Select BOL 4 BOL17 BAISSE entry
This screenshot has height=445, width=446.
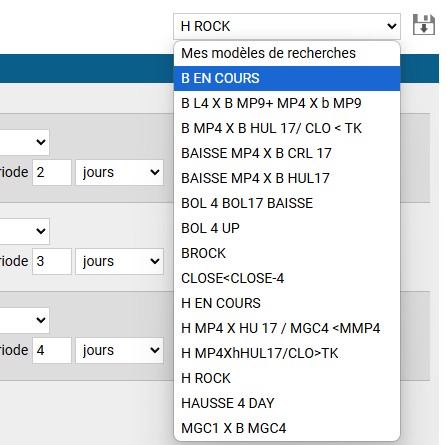287,203
